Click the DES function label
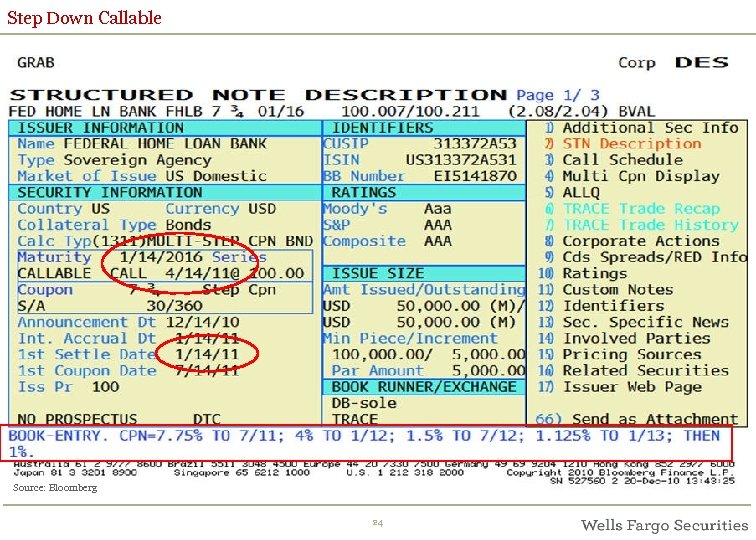 tap(702, 62)
